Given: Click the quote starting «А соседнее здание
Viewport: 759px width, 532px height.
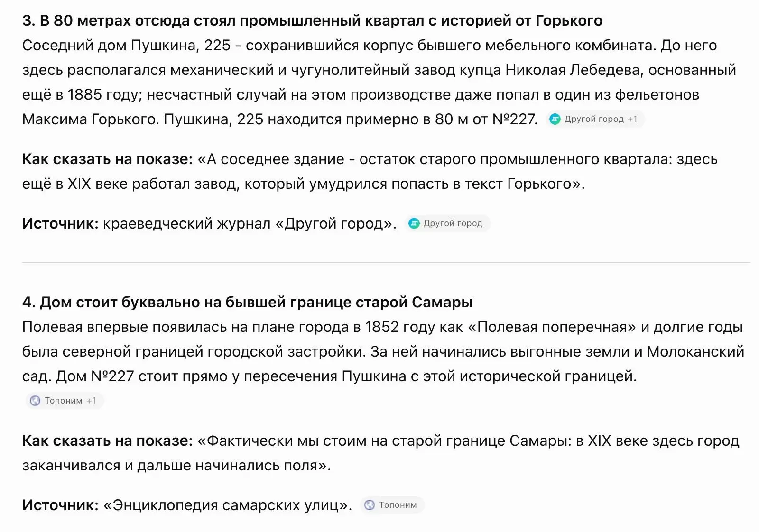Looking at the screenshot, I should tap(370, 171).
